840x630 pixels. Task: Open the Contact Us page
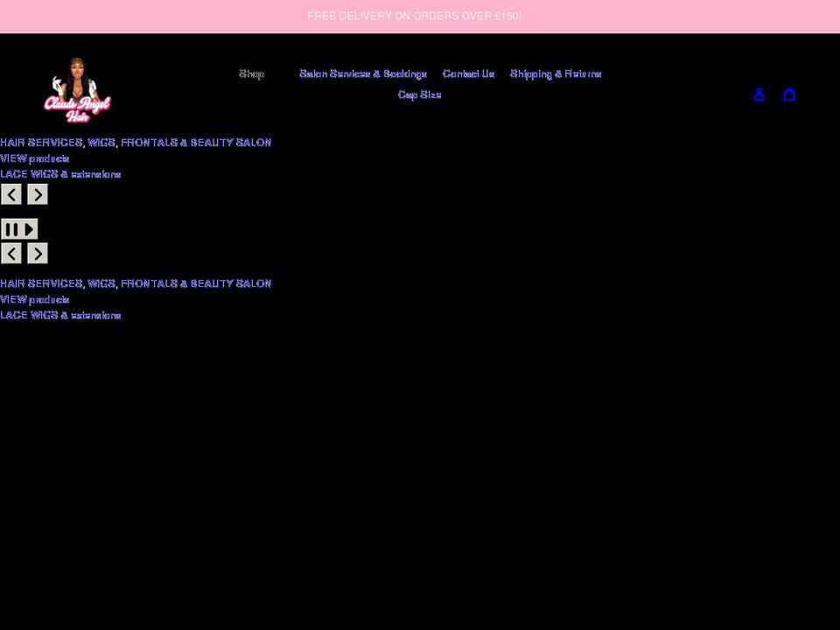[x=468, y=73]
